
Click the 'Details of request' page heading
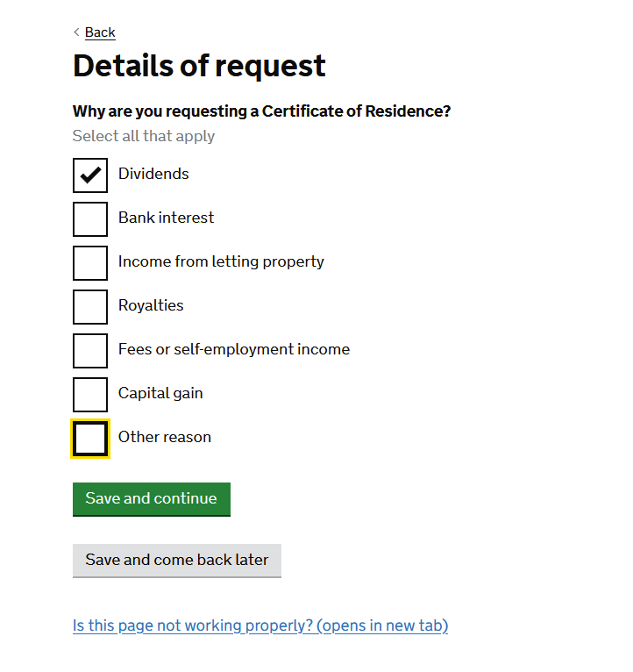(x=199, y=66)
